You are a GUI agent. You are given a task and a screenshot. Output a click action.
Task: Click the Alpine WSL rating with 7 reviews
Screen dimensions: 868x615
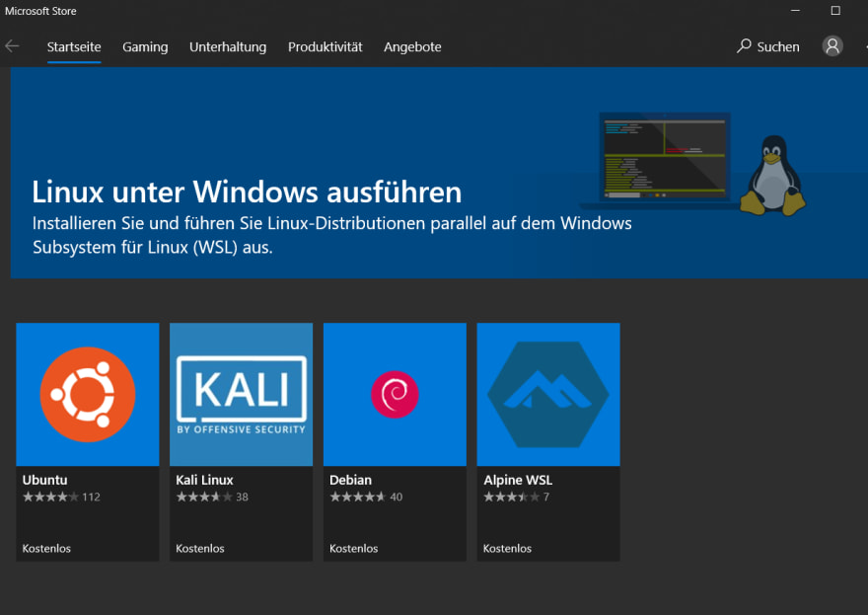pos(516,497)
